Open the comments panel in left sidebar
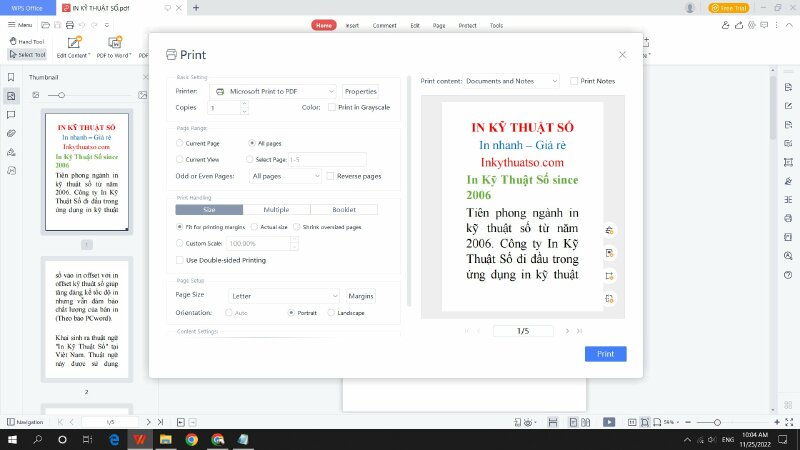The height and width of the screenshot is (450, 800). click(x=11, y=115)
